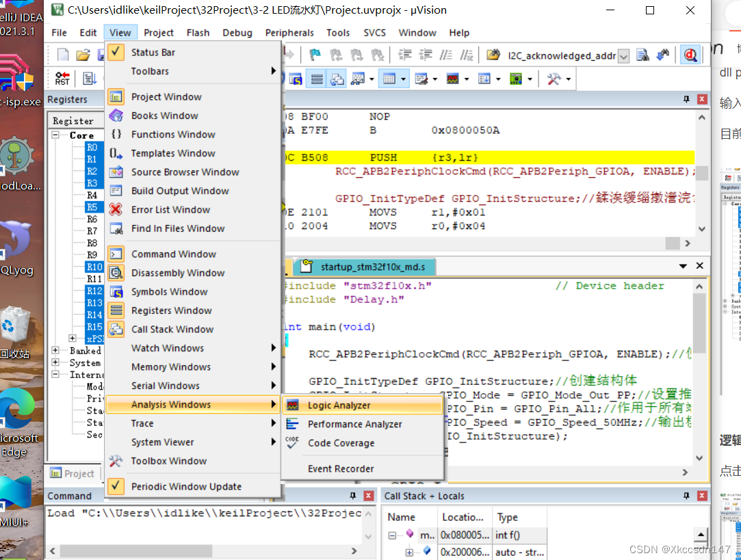
Task: Click the comment selection toolbar icon
Action: coord(445,55)
